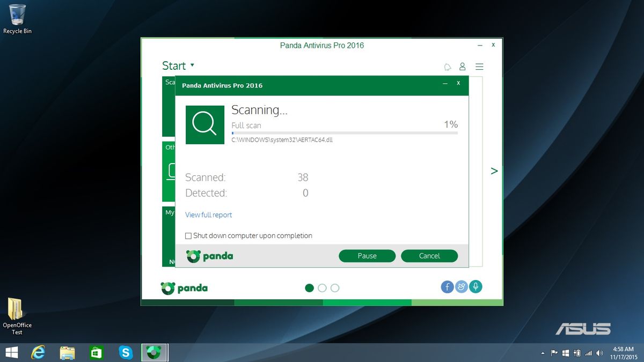This screenshot has height=362, width=644.
Task: Click the Get Windows tray icon
Action: tap(566, 353)
